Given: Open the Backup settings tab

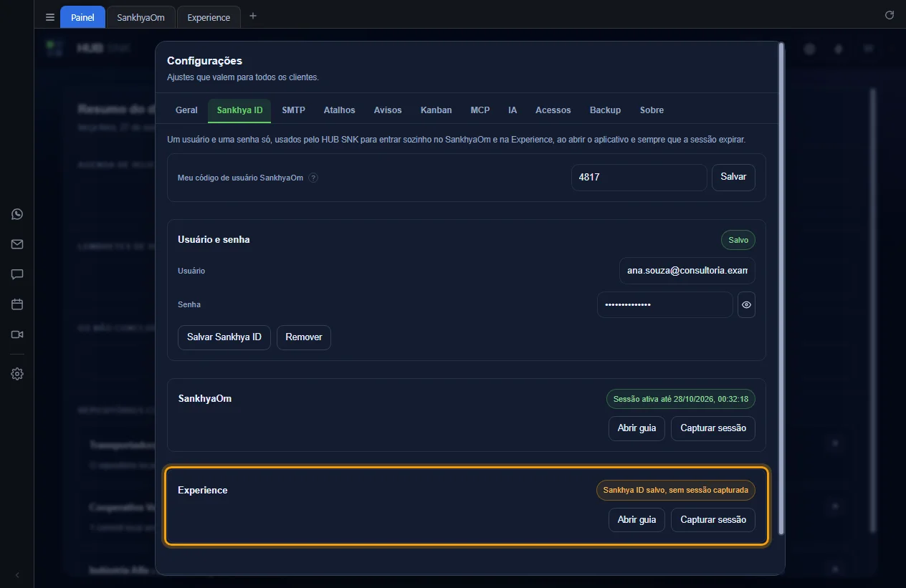Looking at the screenshot, I should click(605, 110).
